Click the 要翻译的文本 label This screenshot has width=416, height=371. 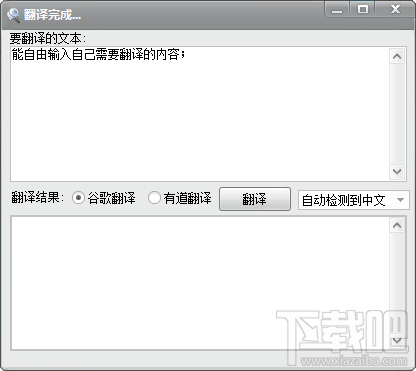click(48, 38)
